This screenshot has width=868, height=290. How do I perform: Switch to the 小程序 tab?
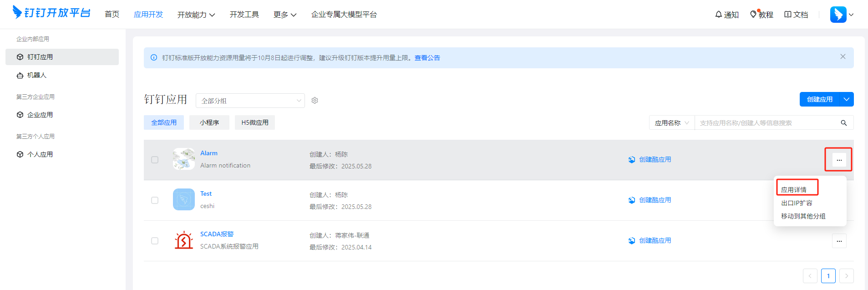[x=209, y=122]
